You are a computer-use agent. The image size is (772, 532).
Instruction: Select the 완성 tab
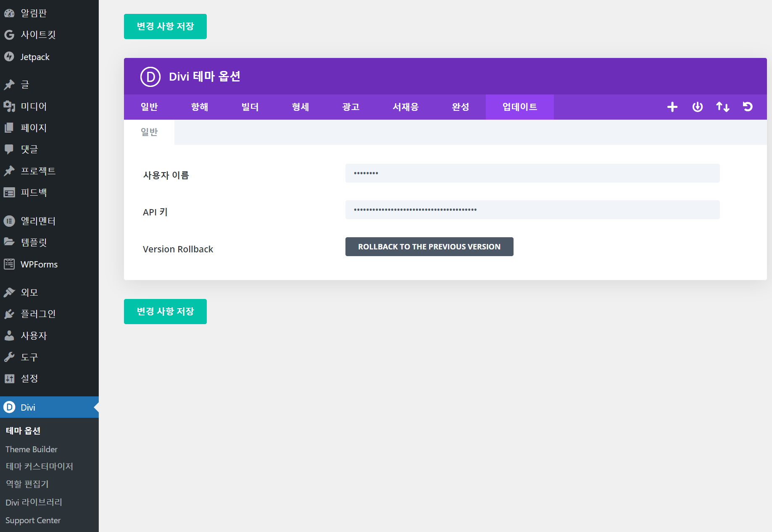click(461, 107)
